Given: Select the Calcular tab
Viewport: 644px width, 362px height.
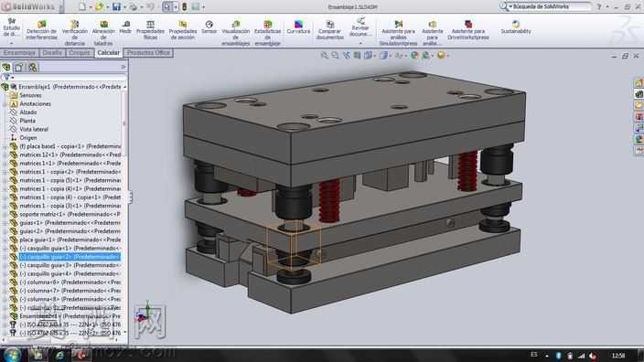Looking at the screenshot, I should 109,52.
